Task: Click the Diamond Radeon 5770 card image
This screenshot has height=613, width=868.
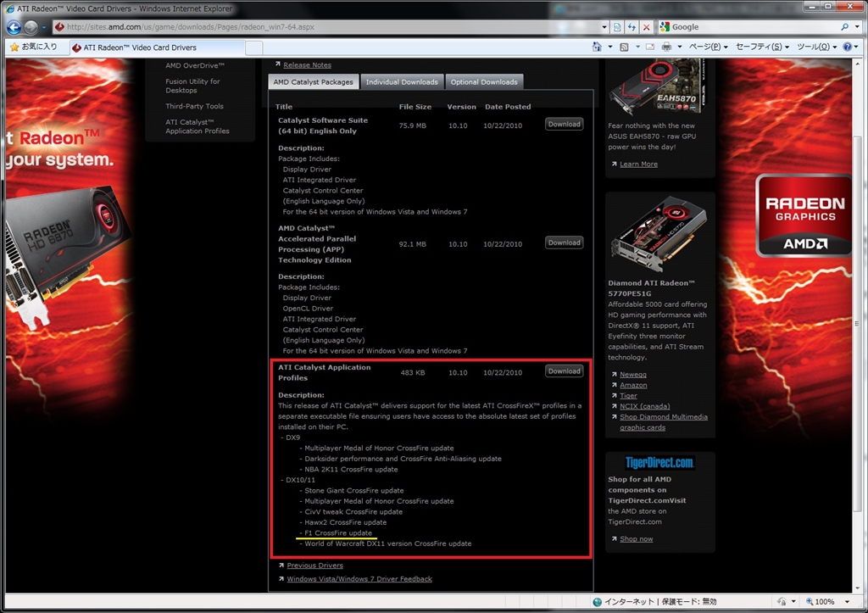Action: click(659, 234)
